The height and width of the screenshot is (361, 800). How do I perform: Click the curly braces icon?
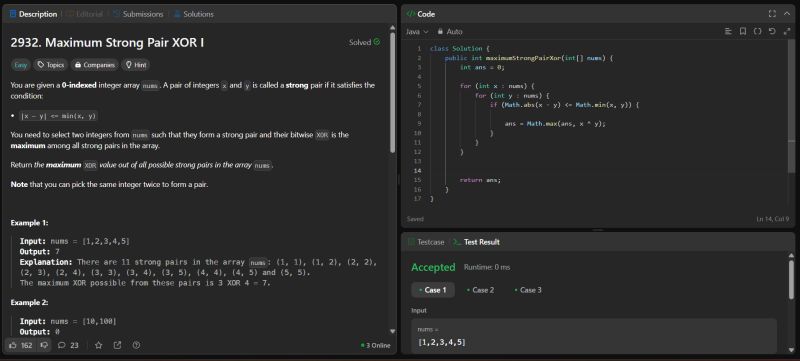(x=758, y=32)
